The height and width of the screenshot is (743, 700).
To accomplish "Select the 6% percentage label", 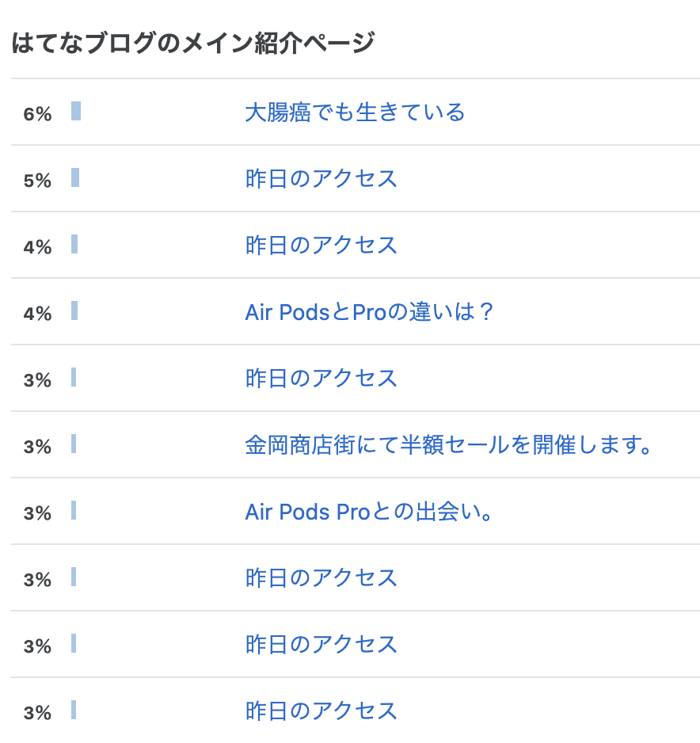I will click(37, 114).
